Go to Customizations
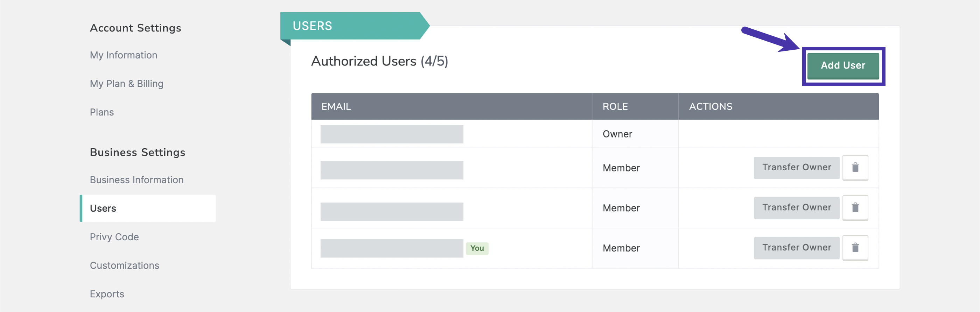 tap(124, 265)
